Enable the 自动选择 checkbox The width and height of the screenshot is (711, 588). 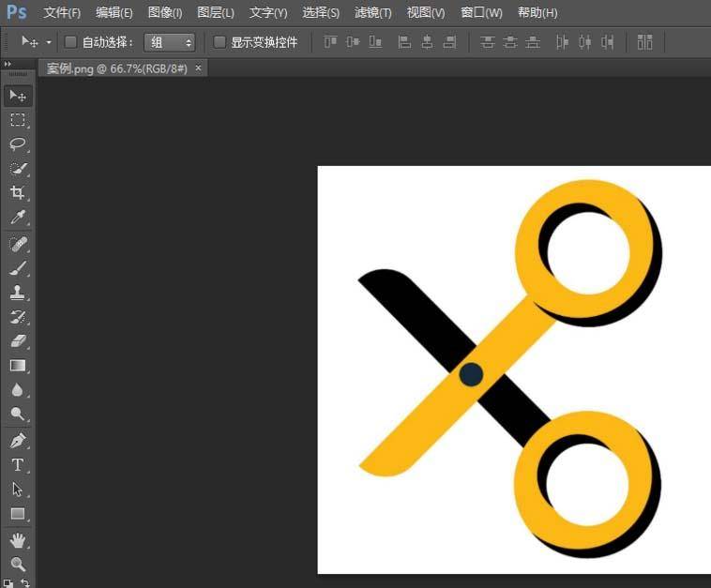pos(70,42)
